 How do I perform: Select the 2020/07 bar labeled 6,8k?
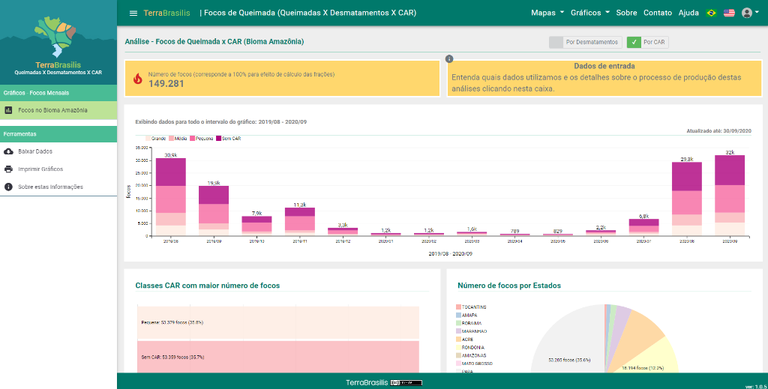coord(644,227)
